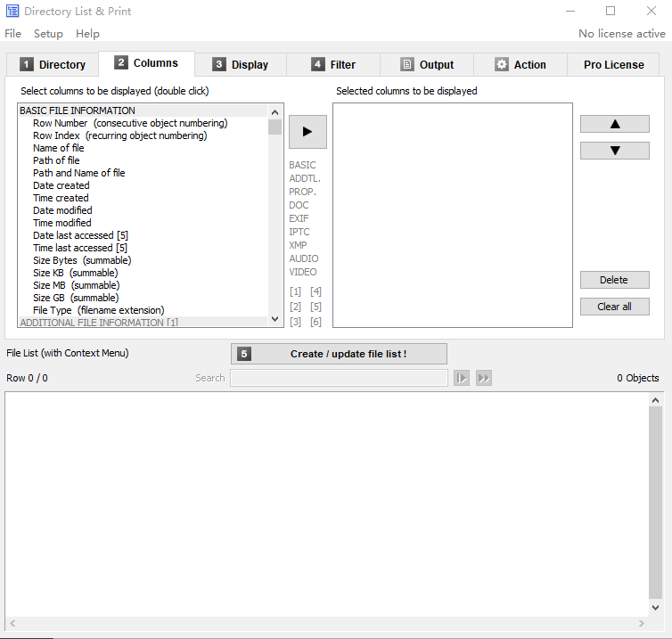Select 'Name of file' column entry

coord(59,148)
